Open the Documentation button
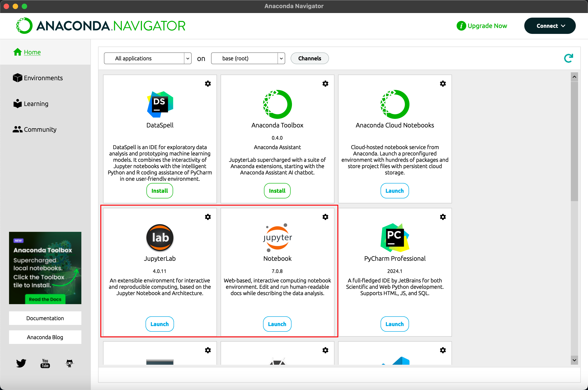Viewport: 588px width, 390px height. pyautogui.click(x=45, y=318)
